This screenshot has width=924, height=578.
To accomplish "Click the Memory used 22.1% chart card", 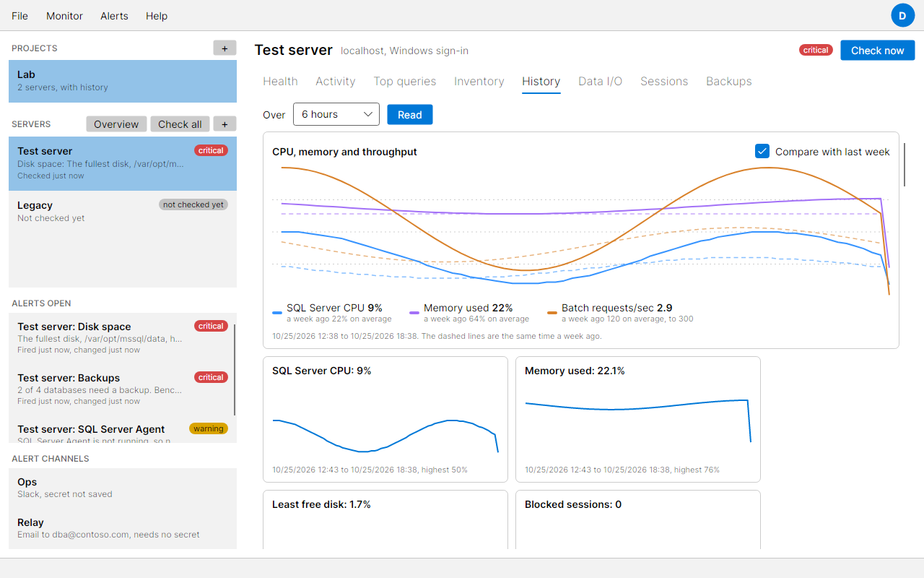I will point(638,419).
